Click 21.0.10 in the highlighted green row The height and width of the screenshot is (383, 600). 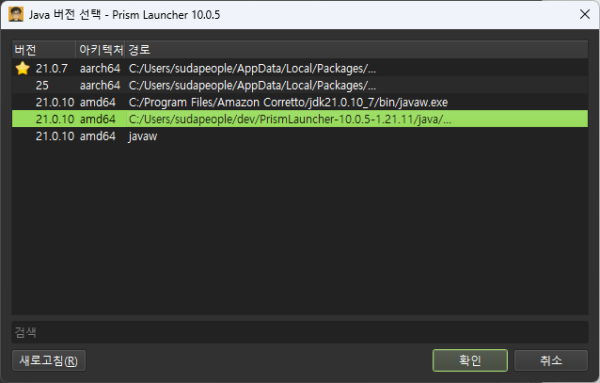[55, 119]
